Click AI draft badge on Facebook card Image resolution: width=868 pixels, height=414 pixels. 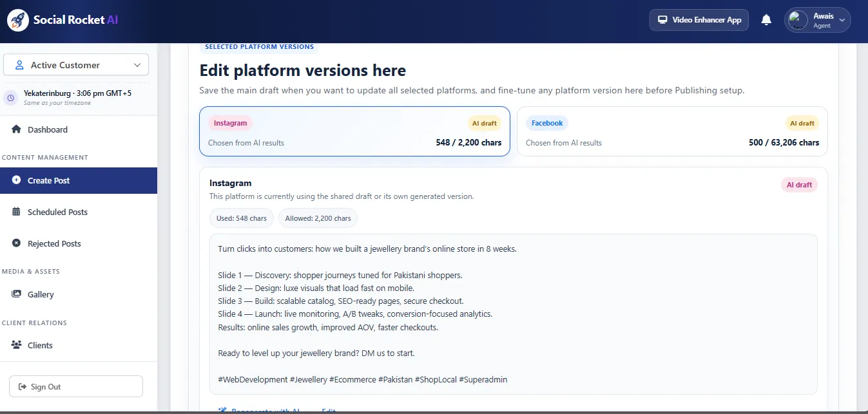802,123
